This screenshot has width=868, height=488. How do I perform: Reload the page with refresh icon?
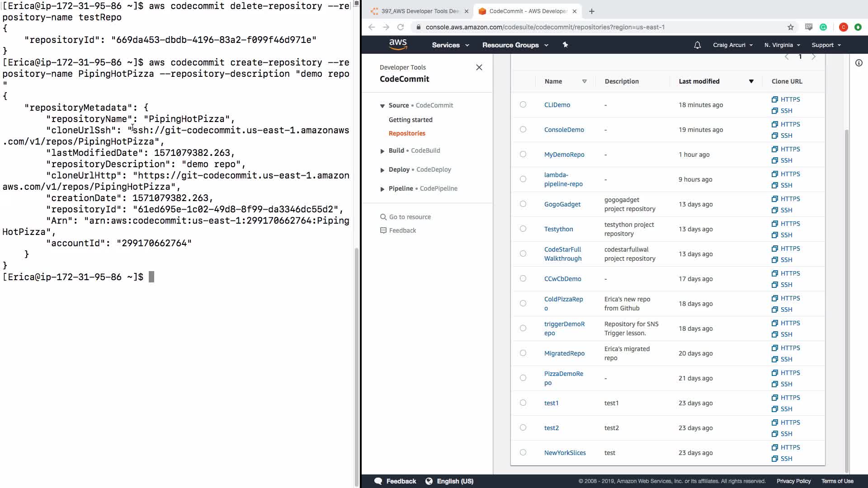click(401, 27)
